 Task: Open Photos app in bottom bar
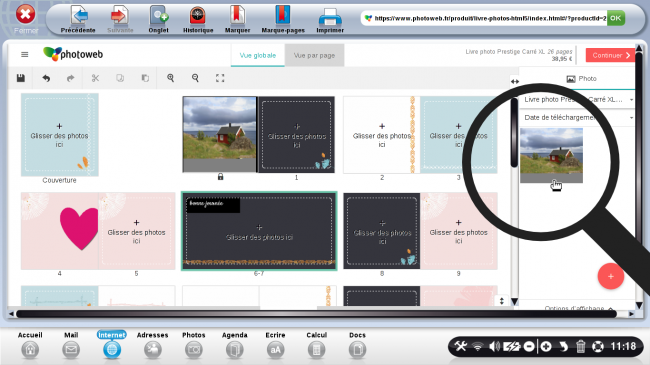194,345
